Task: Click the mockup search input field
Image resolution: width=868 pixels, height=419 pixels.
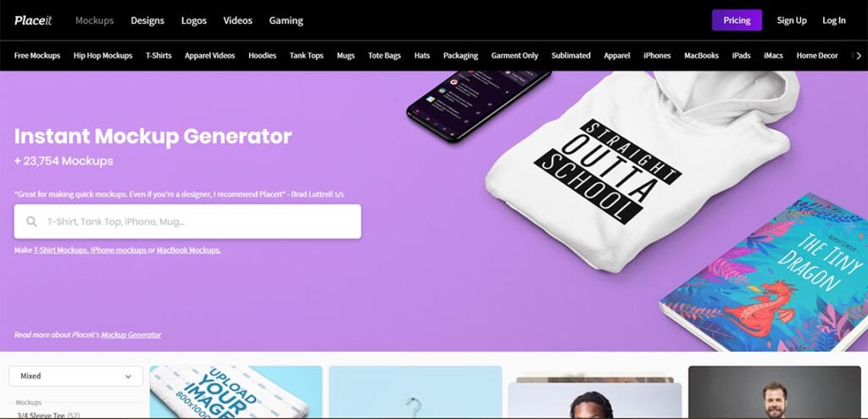Action: [x=187, y=221]
